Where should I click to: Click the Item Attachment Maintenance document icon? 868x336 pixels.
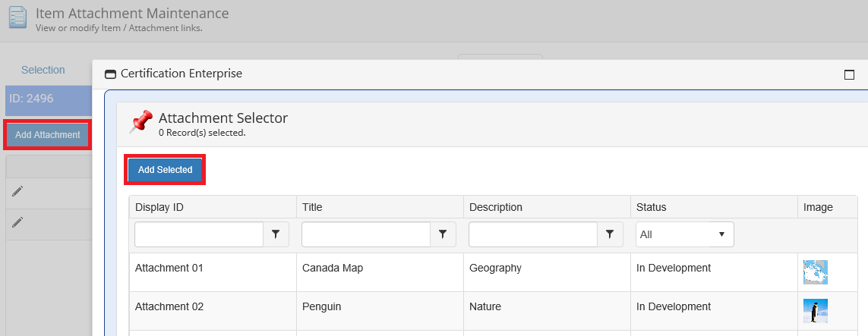17,17
